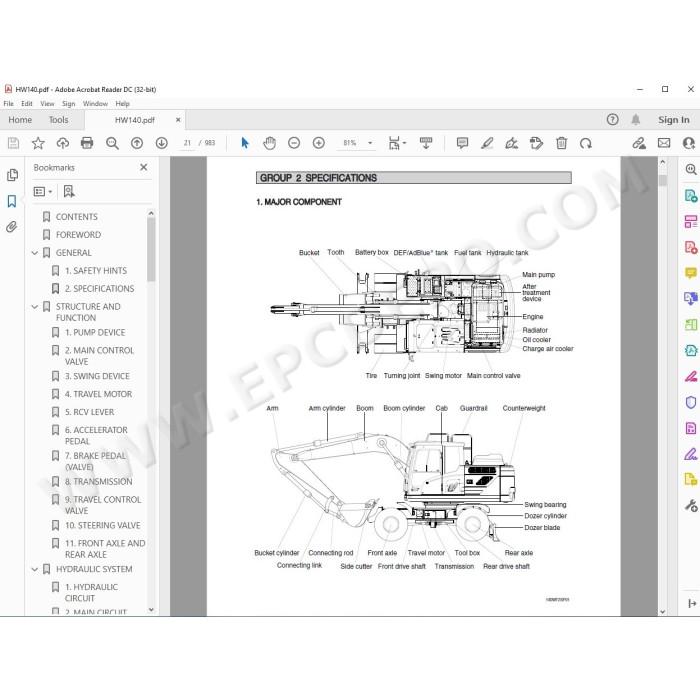700x700 pixels.
Task: Add a sticky note comment
Action: tap(462, 143)
